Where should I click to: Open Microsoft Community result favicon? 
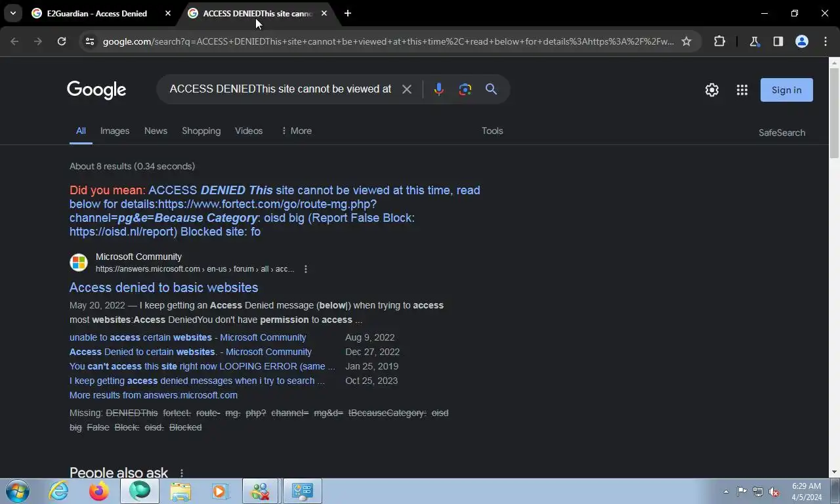(x=79, y=262)
